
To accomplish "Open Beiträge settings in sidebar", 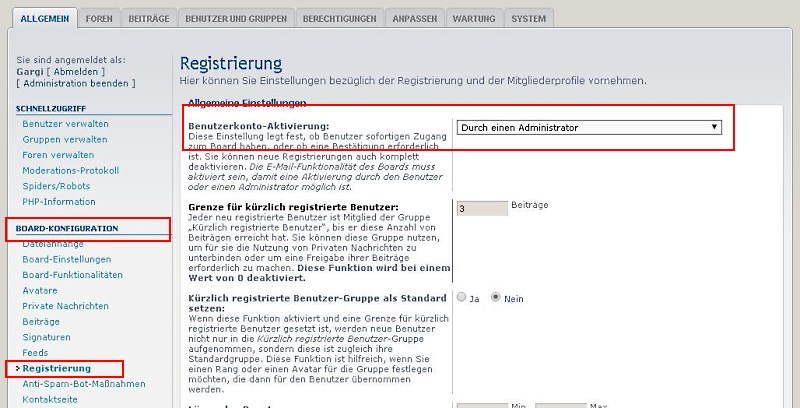I will click(41, 321).
